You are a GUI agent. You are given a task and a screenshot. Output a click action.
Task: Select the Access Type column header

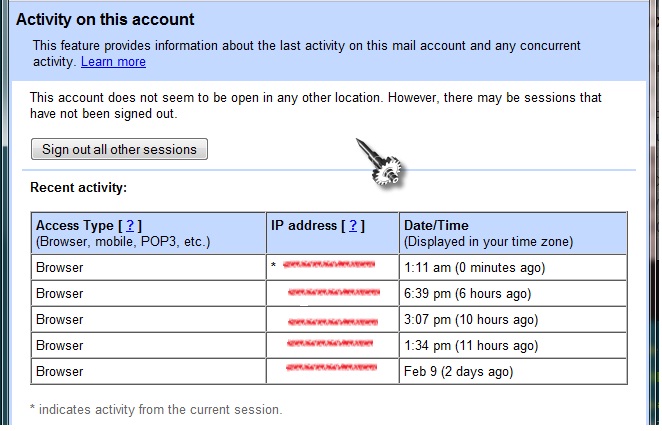point(148,233)
